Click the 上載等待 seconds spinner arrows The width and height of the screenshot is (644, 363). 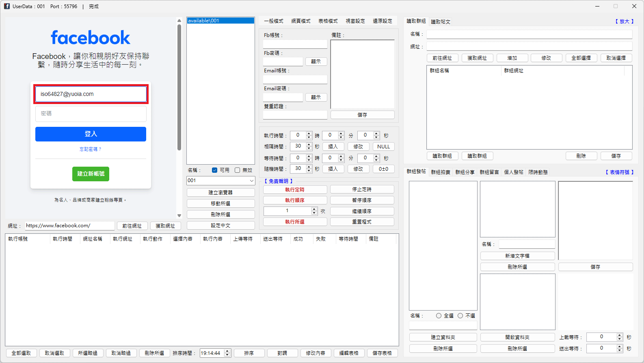tap(620, 337)
